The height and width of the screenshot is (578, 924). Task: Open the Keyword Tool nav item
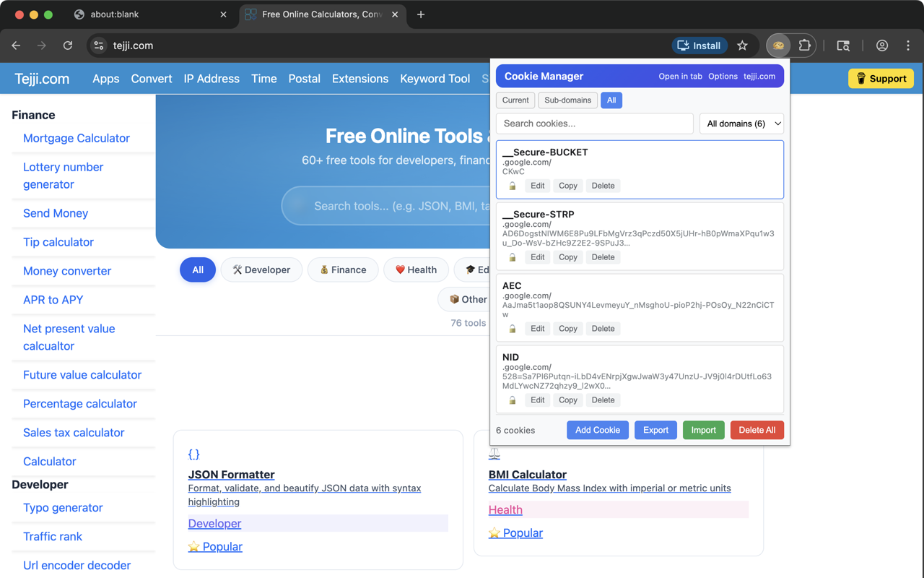[435, 79]
